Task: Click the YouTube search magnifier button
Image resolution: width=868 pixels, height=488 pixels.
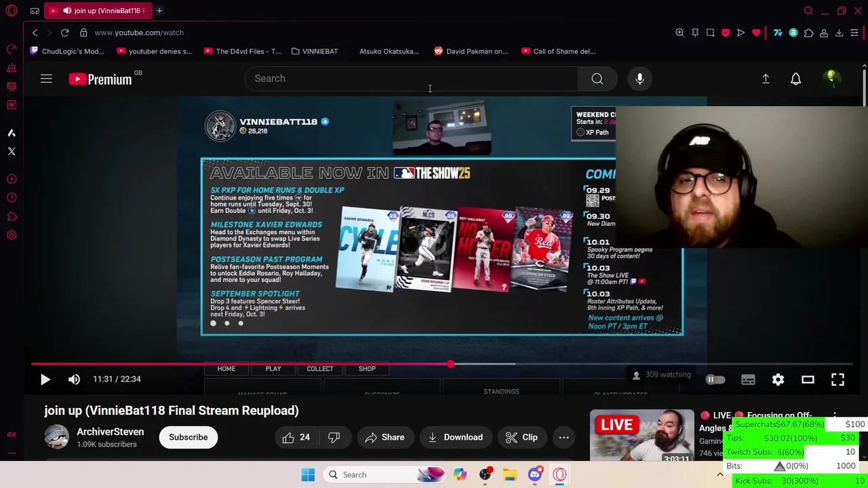Action: click(597, 79)
